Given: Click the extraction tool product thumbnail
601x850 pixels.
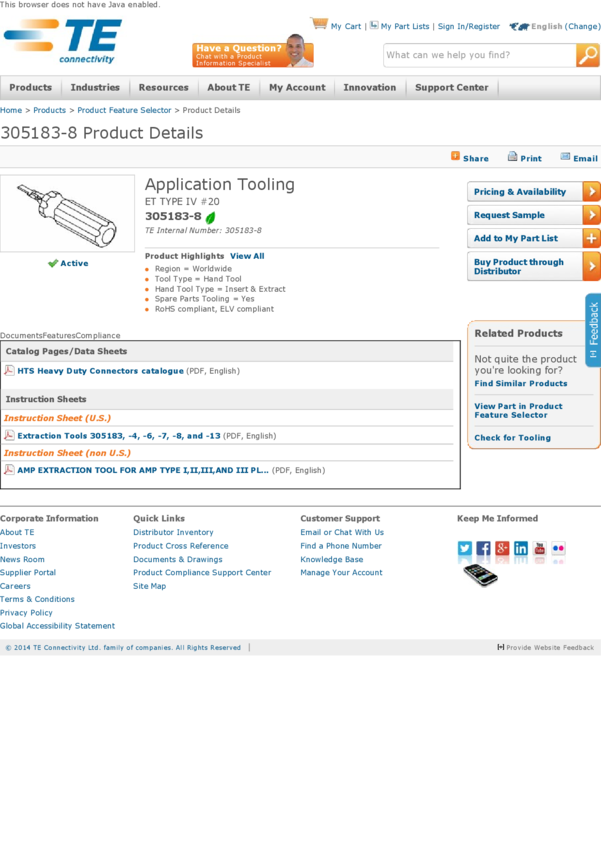Looking at the screenshot, I should (x=67, y=213).
